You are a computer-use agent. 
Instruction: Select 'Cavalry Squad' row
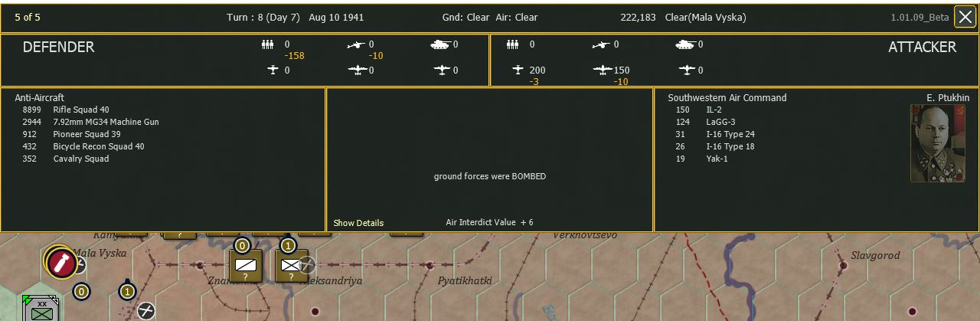(x=66, y=159)
